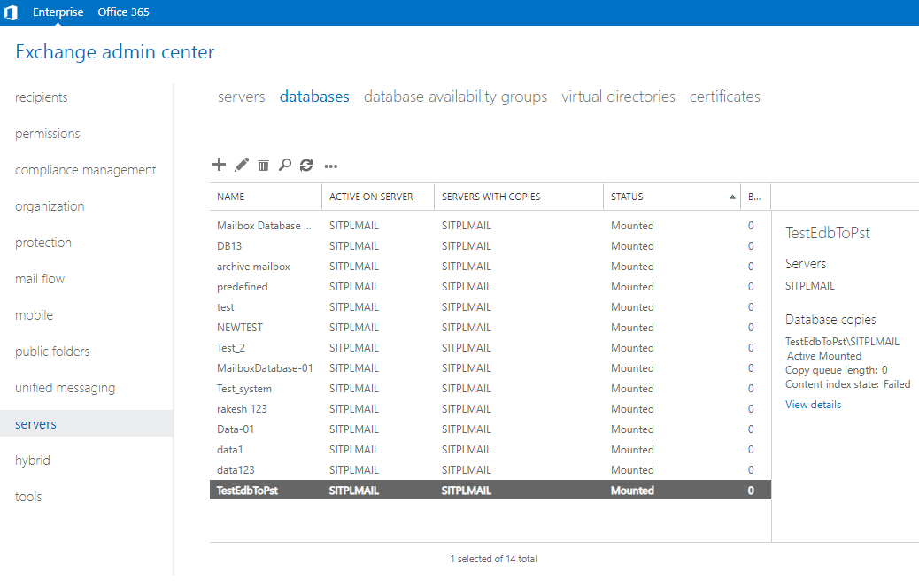Image resolution: width=919 pixels, height=588 pixels.
Task: Go to recipients in left navigation
Action: pos(42,97)
